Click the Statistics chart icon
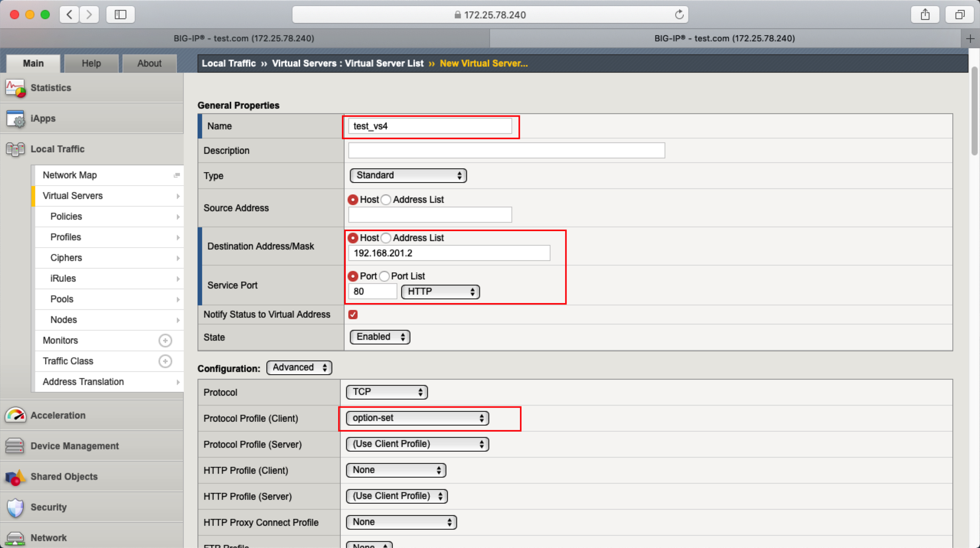The image size is (980, 548). coord(15,88)
